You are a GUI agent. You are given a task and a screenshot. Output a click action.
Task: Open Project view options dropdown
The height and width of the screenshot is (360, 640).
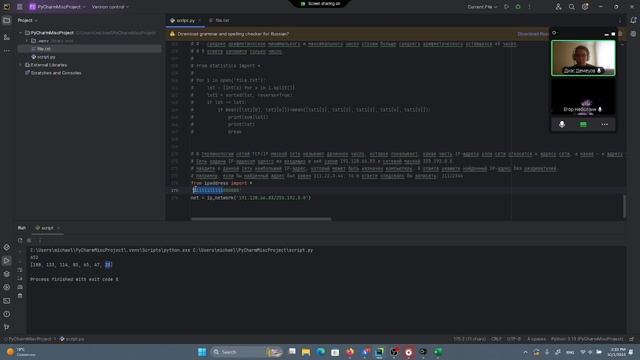coord(27,20)
